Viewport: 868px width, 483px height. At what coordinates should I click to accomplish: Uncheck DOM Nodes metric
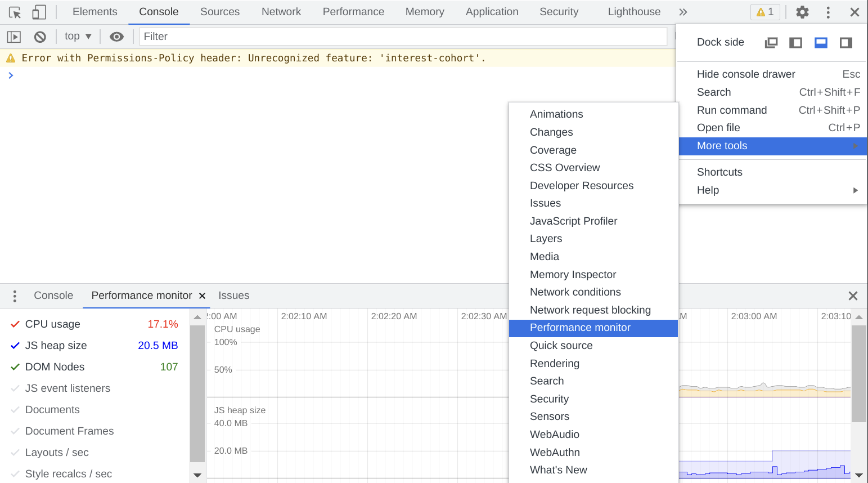[x=15, y=367]
